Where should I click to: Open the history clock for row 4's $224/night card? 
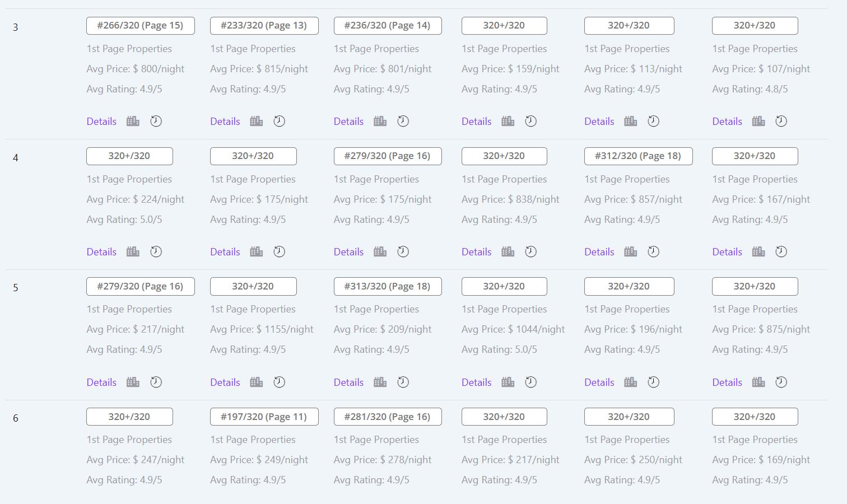pos(156,251)
